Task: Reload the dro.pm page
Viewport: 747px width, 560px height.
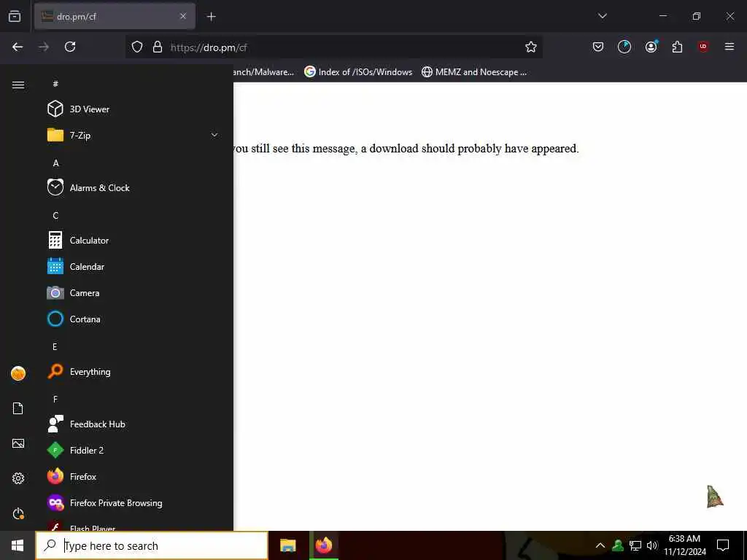Action: click(70, 47)
